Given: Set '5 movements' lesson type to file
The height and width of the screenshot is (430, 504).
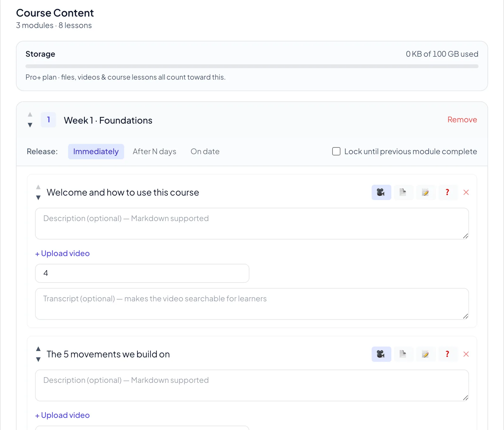Looking at the screenshot, I should (403, 354).
